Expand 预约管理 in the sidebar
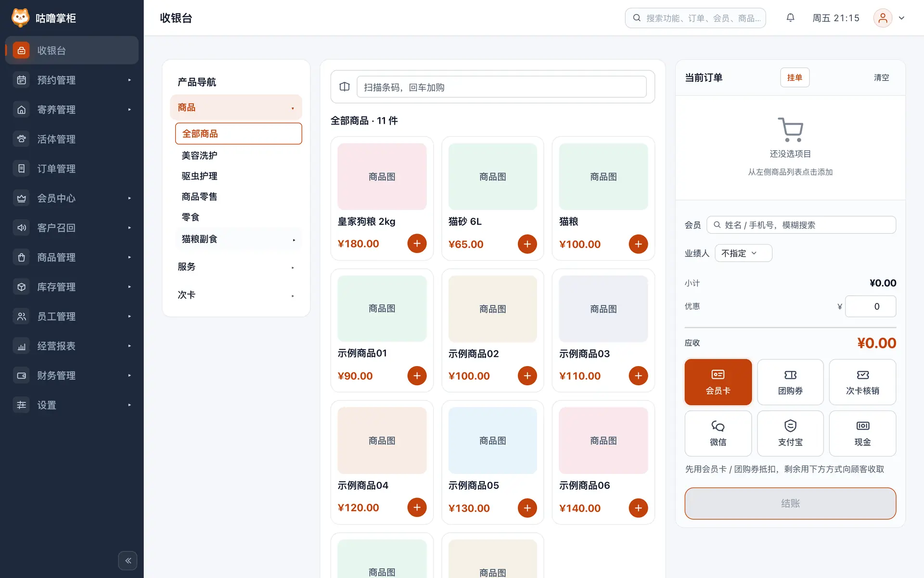Image resolution: width=924 pixels, height=578 pixels. coord(72,80)
